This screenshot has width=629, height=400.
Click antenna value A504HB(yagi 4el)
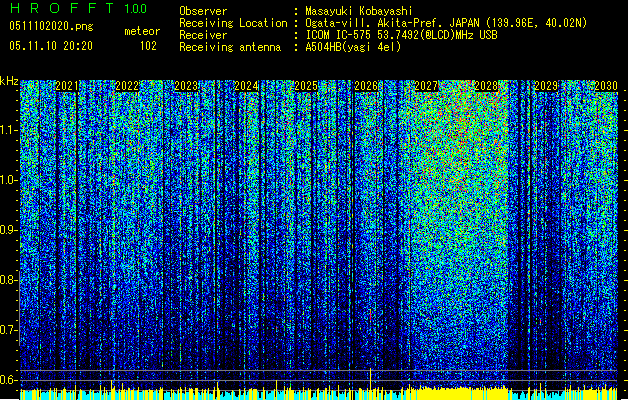(353, 47)
